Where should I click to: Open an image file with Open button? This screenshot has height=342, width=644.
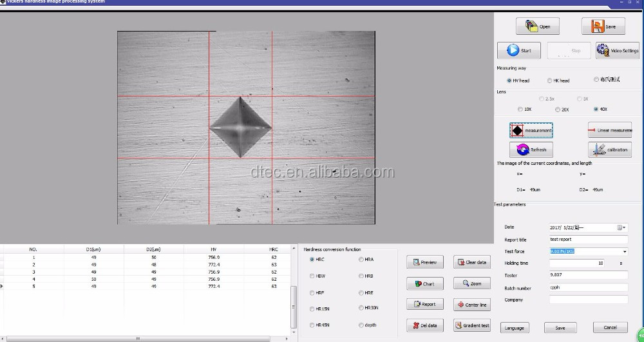coord(537,26)
